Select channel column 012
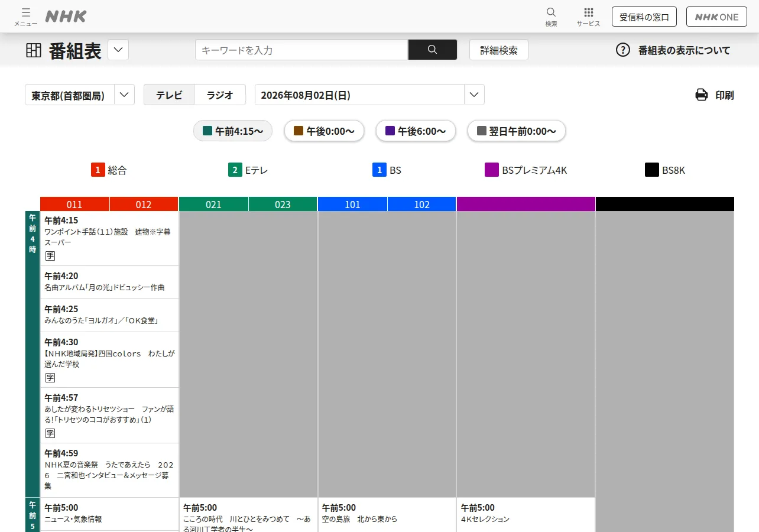Screen dimensions: 759x532 tap(144, 204)
